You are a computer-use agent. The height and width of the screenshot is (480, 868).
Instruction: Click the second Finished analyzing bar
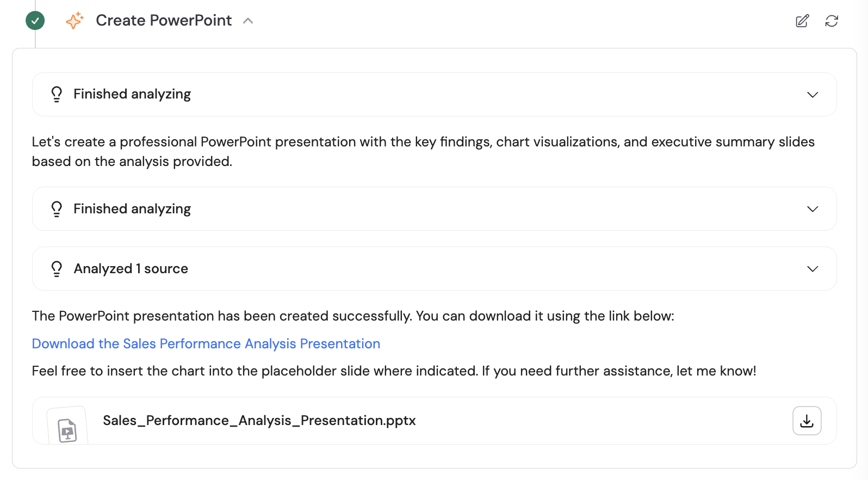(x=434, y=208)
